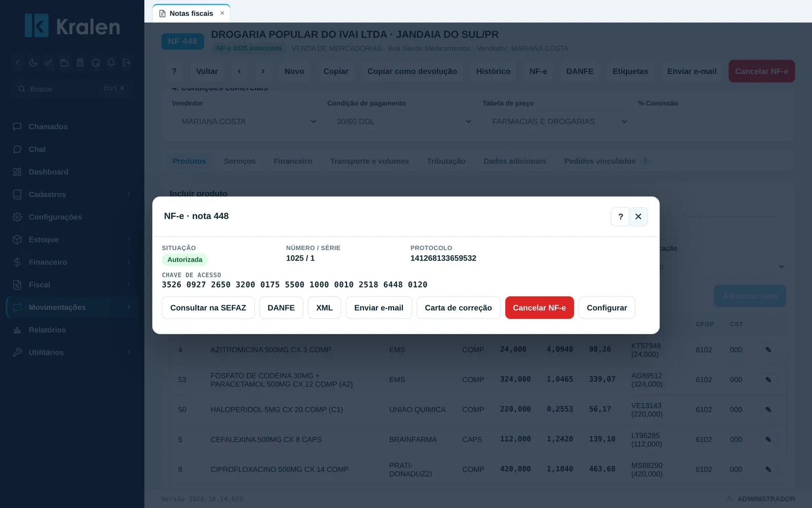Click DANFE button in NF-e dialog
Screen dimensions: 812x508
tap(281, 308)
